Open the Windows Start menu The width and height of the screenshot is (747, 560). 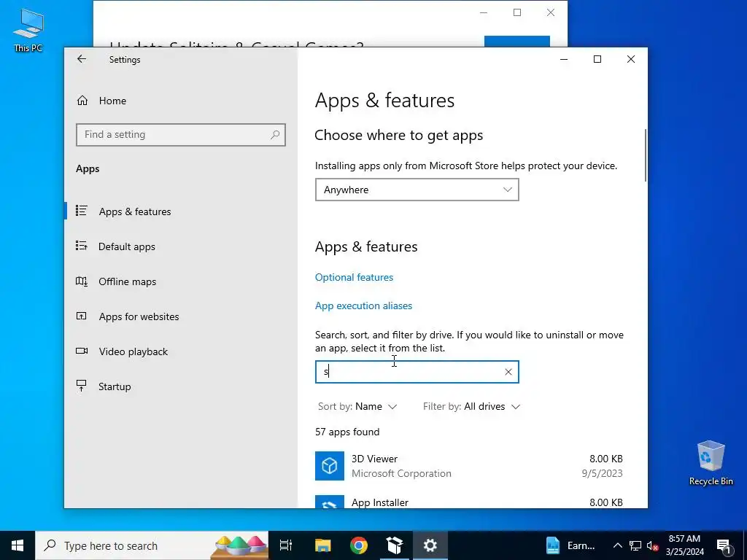[18, 545]
